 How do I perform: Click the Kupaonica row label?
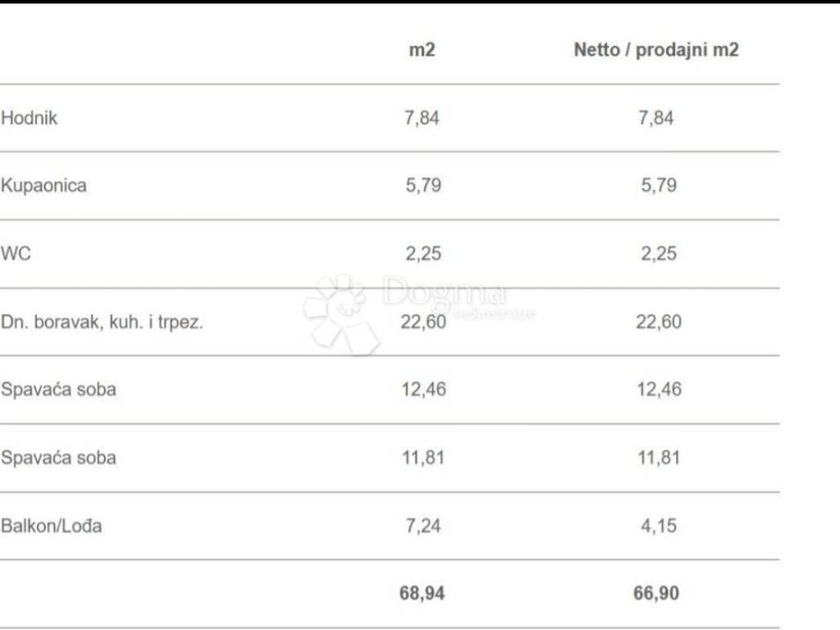pos(43,185)
